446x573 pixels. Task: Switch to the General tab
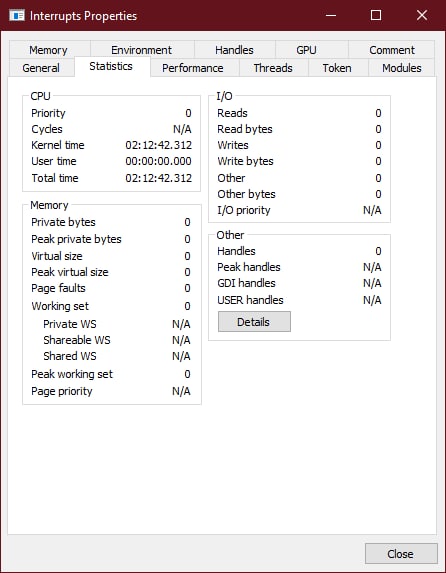tap(42, 68)
